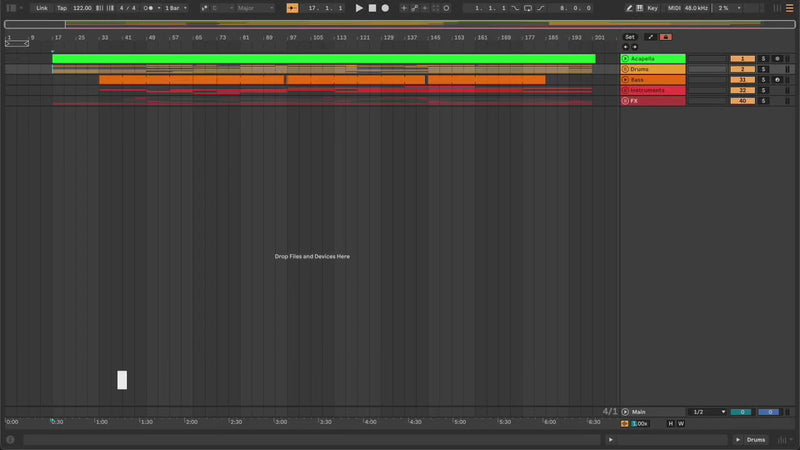Open the Major scale dropdown

point(255,8)
